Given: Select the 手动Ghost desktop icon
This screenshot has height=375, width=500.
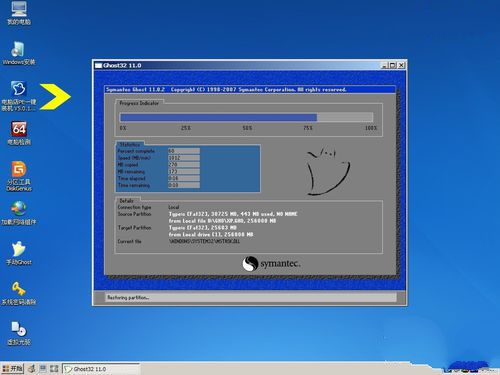Looking at the screenshot, I should [19, 253].
